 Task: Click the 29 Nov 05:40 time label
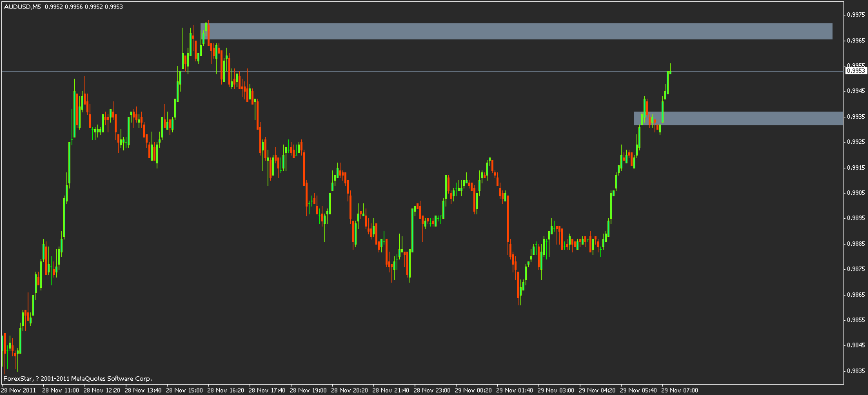pyautogui.click(x=638, y=390)
